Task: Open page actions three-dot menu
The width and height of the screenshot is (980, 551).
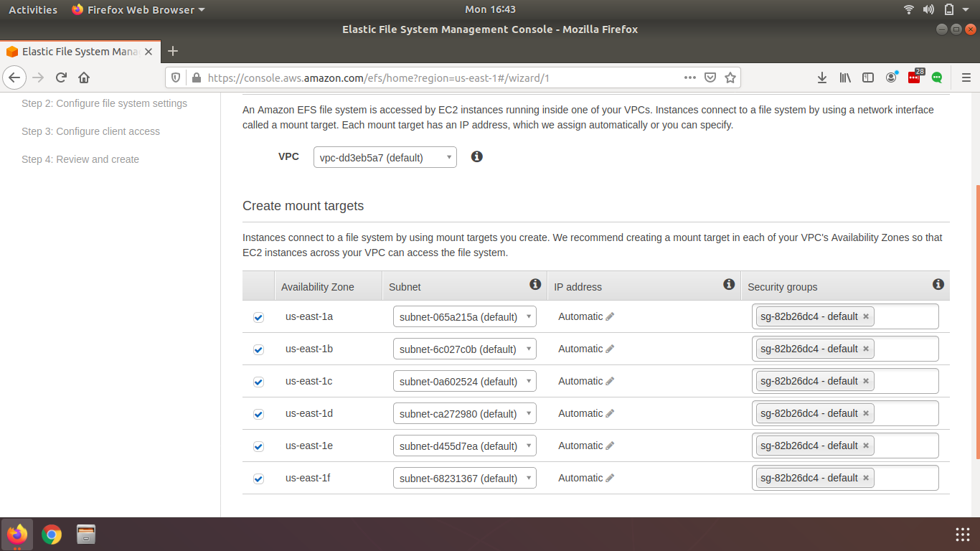Action: (x=689, y=77)
